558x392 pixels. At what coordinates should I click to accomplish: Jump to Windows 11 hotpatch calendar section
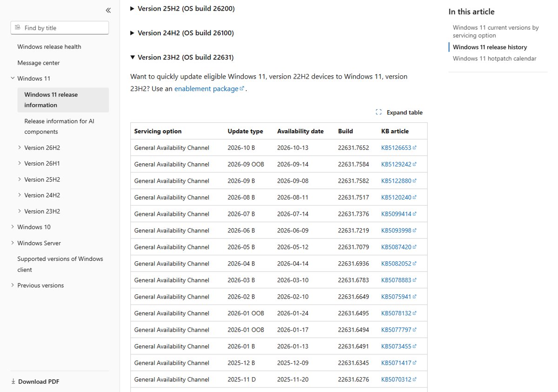pyautogui.click(x=495, y=59)
